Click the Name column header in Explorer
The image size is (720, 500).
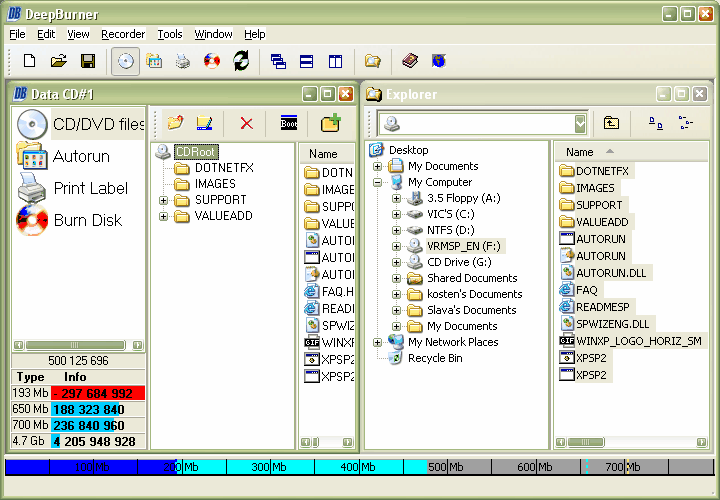coord(631,152)
